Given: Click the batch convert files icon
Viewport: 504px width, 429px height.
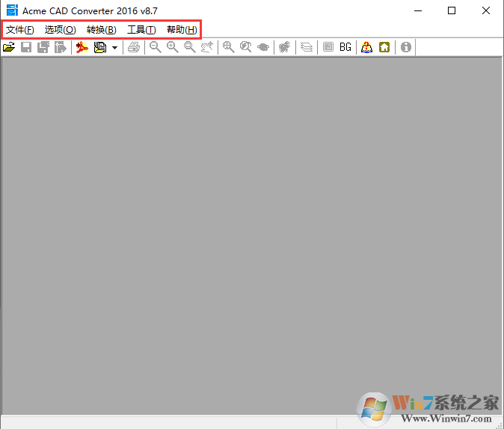Looking at the screenshot, I should (x=100, y=47).
